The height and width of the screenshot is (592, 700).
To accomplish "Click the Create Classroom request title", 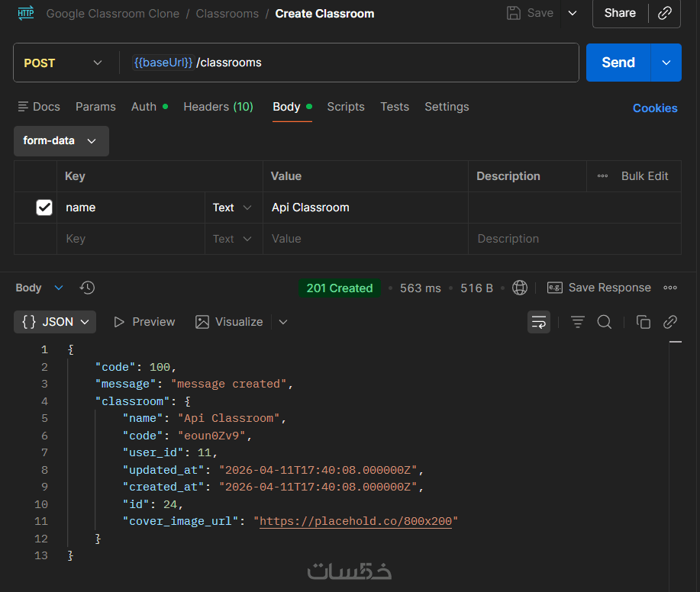I will 324,14.
